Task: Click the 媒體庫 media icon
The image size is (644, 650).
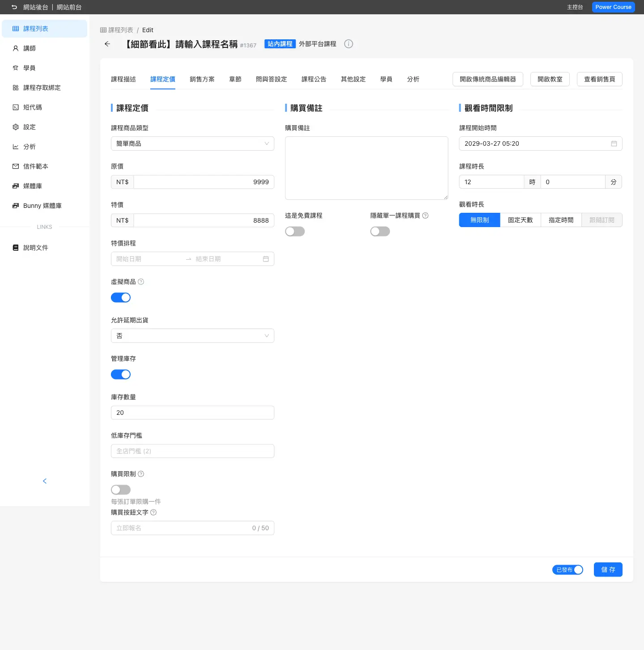Action: click(x=16, y=186)
